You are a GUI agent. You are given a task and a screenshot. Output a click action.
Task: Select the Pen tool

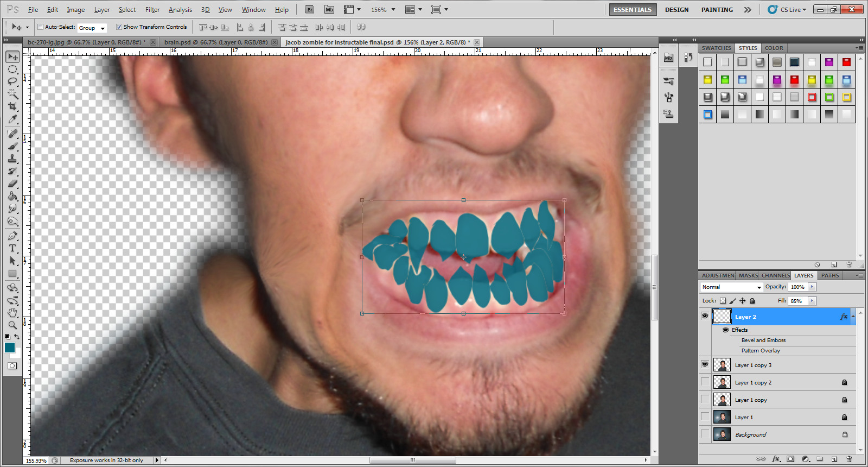[12, 236]
